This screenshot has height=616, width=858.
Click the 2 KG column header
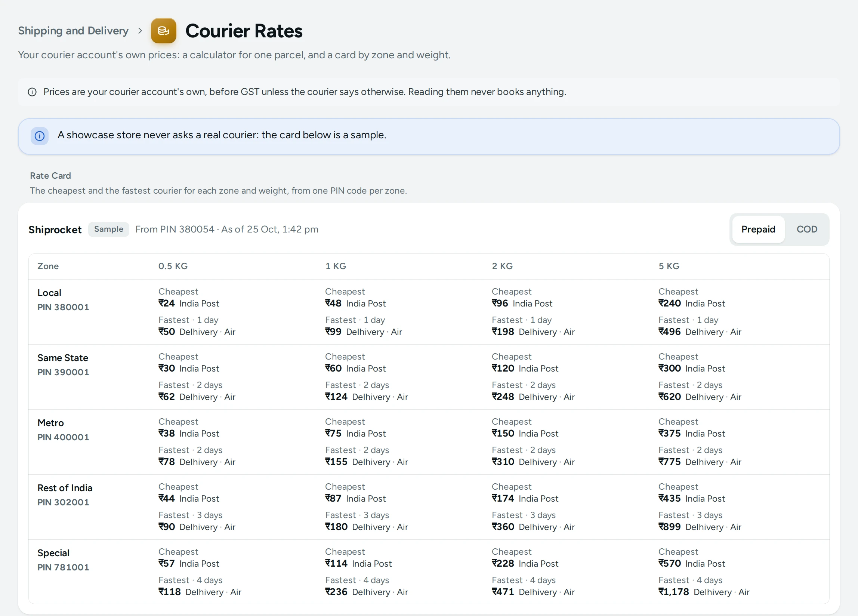click(502, 266)
